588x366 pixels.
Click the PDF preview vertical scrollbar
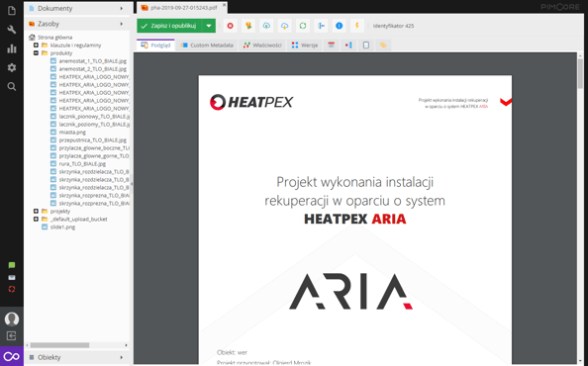[x=580, y=73]
